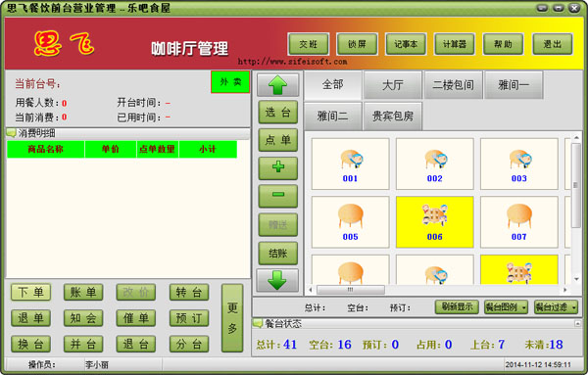Viewport: 588px width, 375px height.
Task: Click the 锁屏 lock screen button
Action: pyautogui.click(x=357, y=44)
